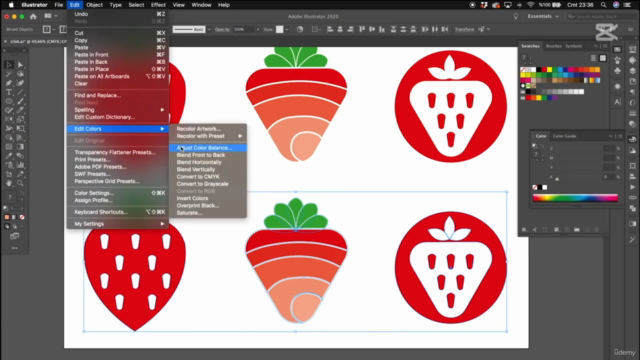Click the New Color Group folder icon
The width and height of the screenshot is (640, 360).
pos(577,230)
